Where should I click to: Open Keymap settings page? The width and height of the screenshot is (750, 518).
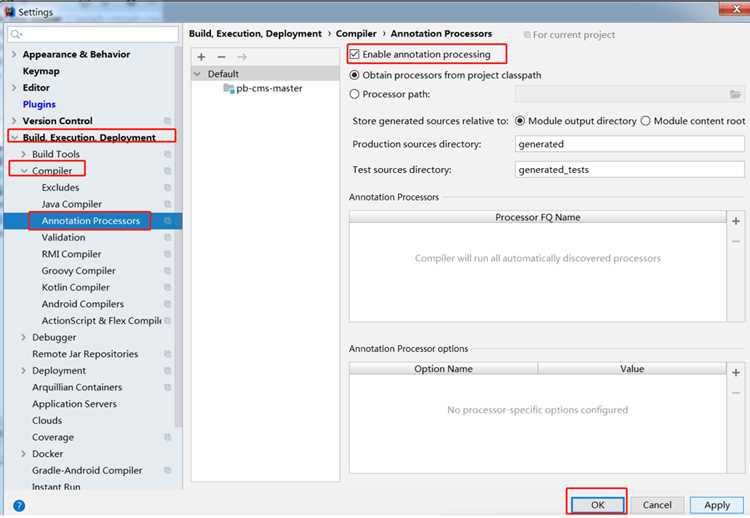[x=41, y=71]
